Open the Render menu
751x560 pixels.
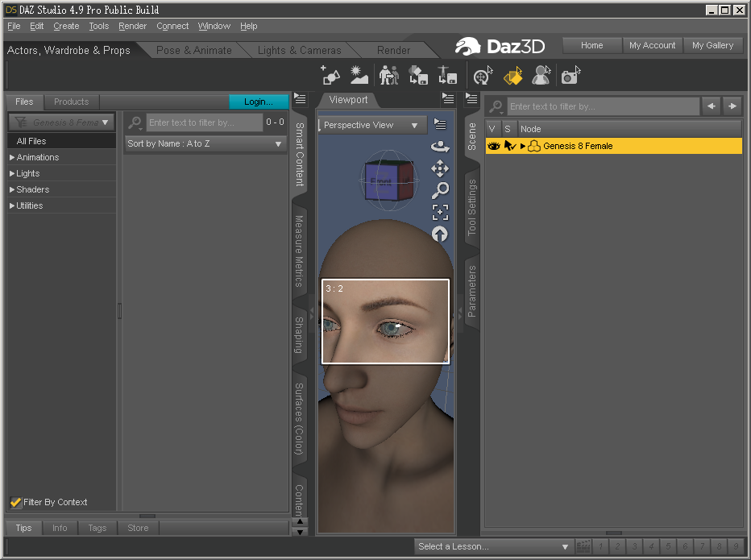(132, 26)
